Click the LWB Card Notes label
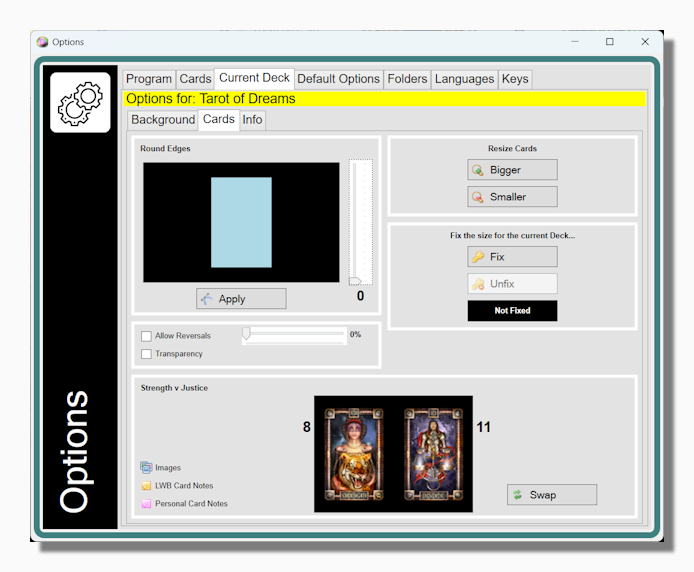 [x=184, y=486]
